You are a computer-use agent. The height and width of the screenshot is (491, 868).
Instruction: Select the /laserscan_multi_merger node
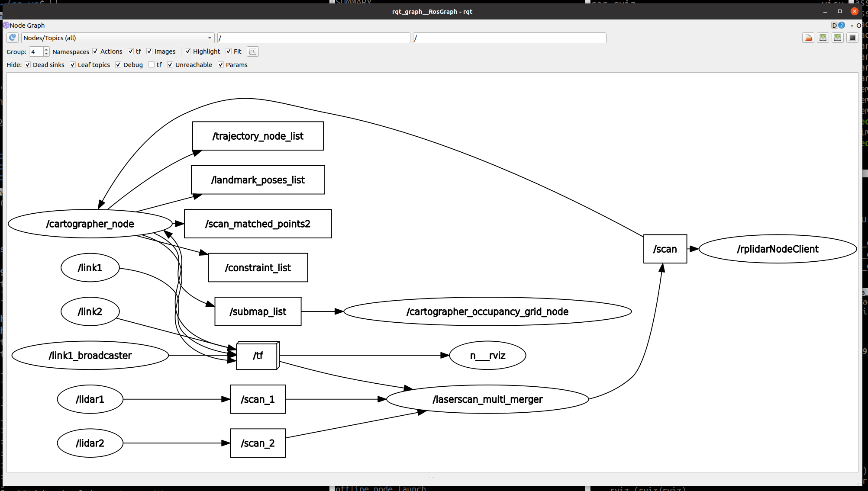point(487,399)
